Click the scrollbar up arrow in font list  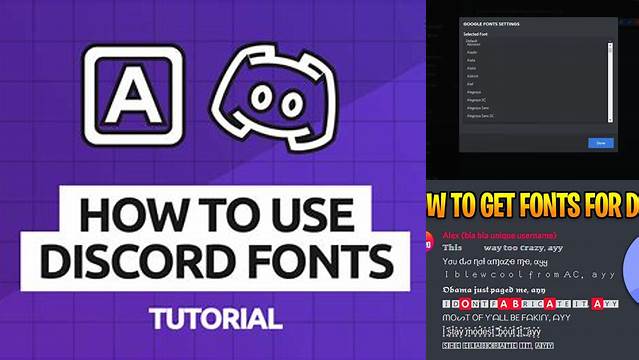(x=610, y=44)
